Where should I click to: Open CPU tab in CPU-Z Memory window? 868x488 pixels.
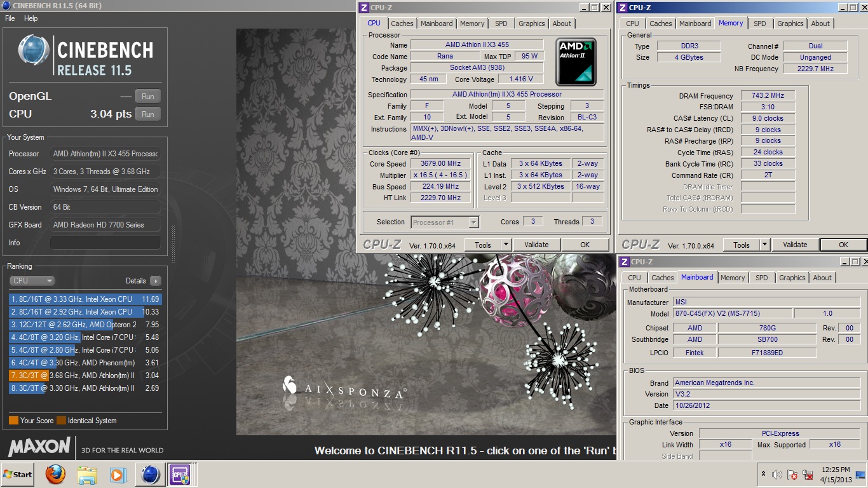coord(633,24)
